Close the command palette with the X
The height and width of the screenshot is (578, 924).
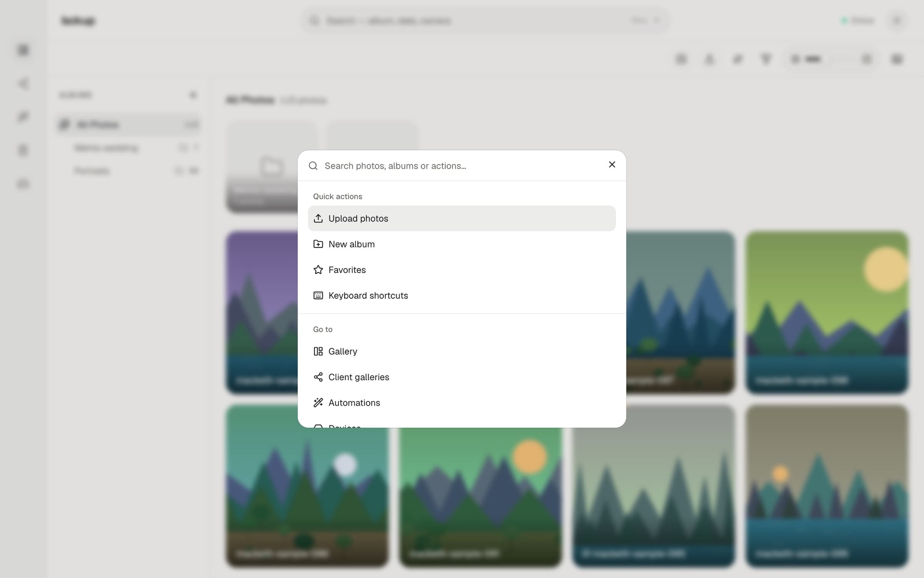[x=612, y=165]
